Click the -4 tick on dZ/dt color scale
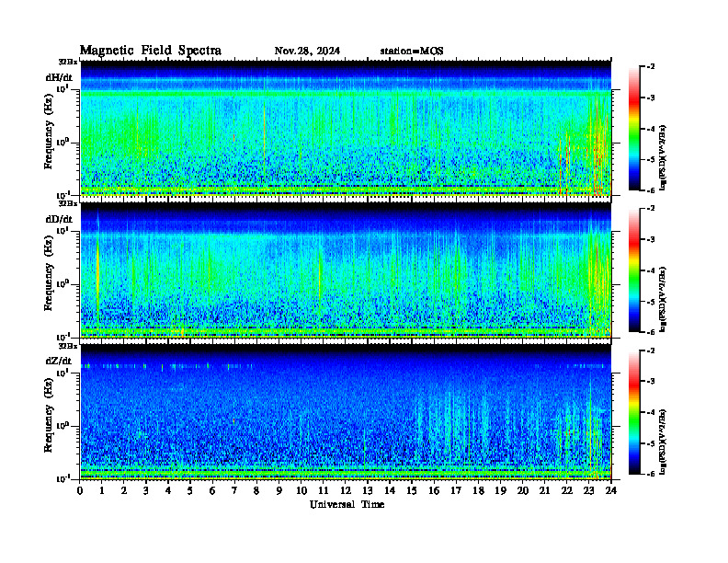 point(651,412)
